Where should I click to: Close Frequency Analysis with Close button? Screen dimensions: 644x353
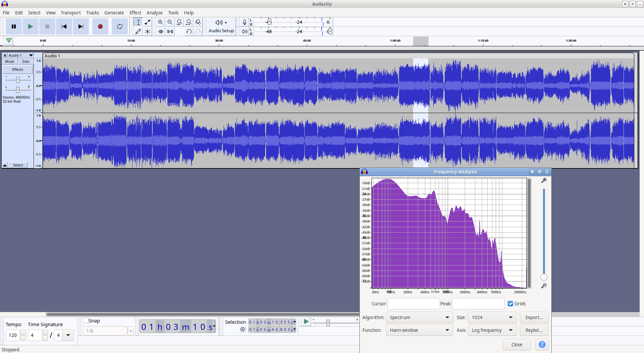click(517, 345)
